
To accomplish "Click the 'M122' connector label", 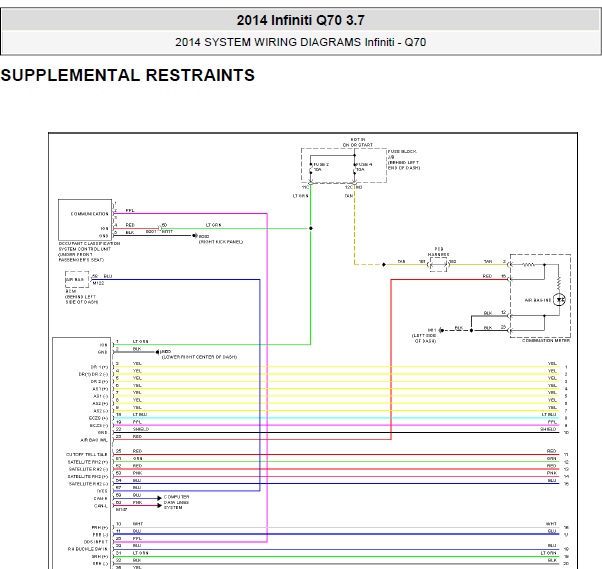I will pyautogui.click(x=98, y=283).
